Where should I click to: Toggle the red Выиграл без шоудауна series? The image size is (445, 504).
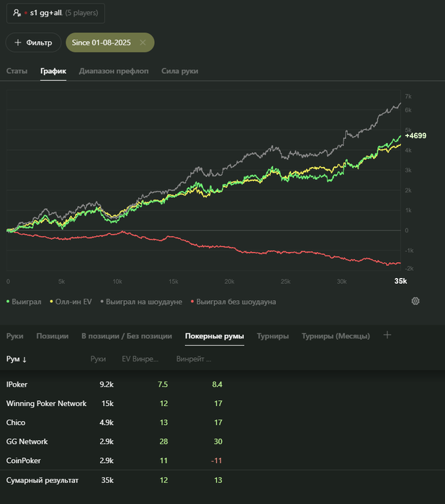pyautogui.click(x=233, y=302)
